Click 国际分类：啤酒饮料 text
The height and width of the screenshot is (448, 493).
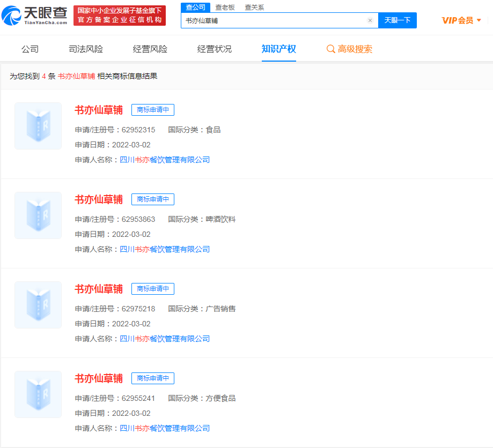[202, 219]
